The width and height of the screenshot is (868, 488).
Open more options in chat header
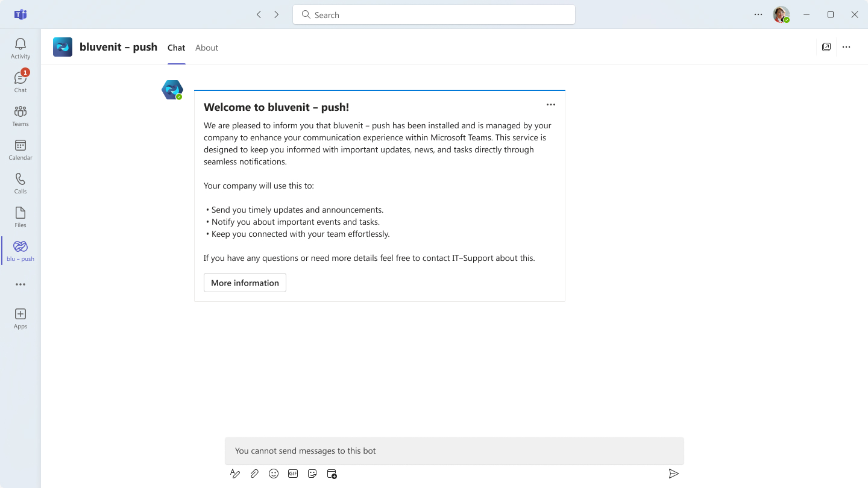846,47
